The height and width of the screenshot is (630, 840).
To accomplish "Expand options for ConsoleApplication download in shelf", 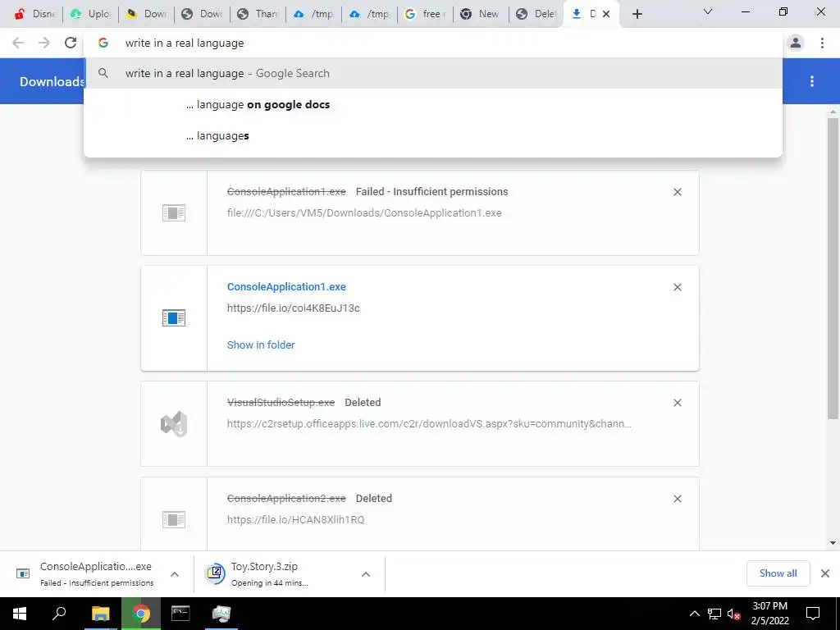I will tap(175, 574).
